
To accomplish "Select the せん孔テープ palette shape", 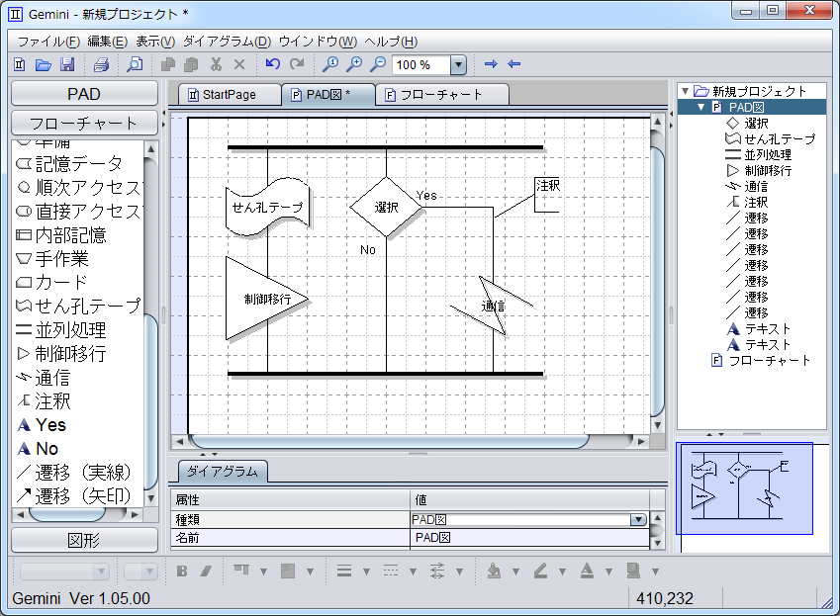I will (x=79, y=307).
